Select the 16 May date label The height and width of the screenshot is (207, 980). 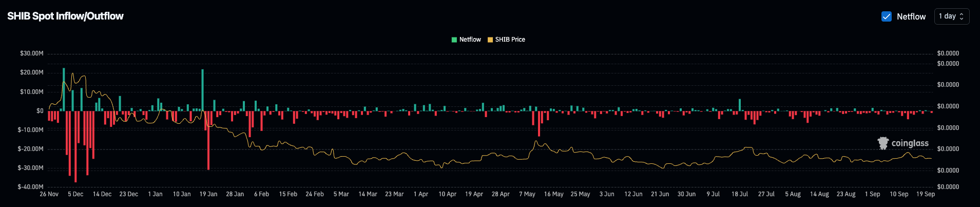[554, 194]
